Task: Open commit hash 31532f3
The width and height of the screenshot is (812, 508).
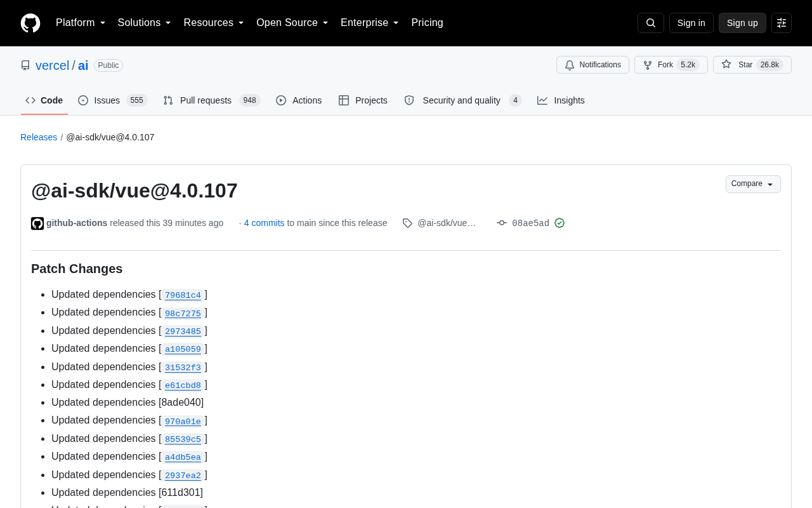Action: click(183, 368)
